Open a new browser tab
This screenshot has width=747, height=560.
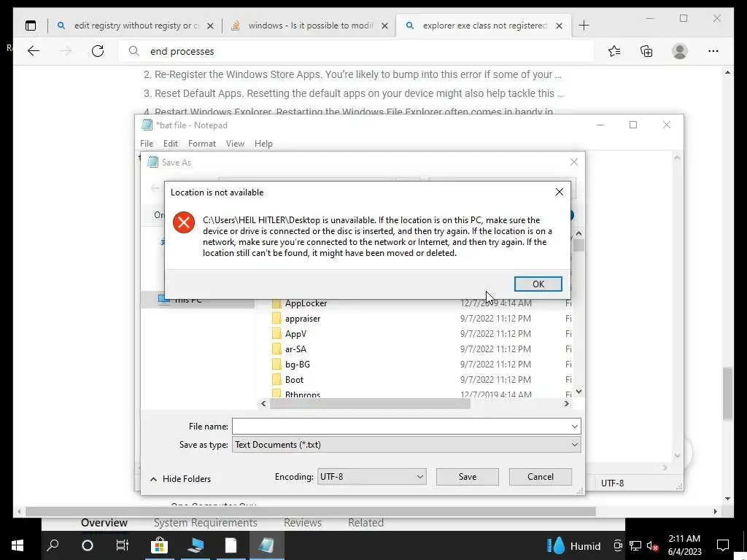584,26
